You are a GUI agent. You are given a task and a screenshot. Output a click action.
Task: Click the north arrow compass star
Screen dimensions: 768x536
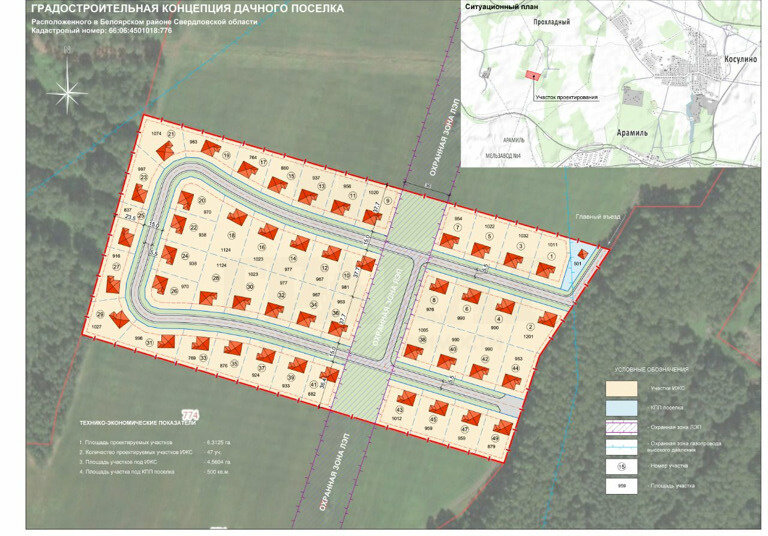coord(68,94)
